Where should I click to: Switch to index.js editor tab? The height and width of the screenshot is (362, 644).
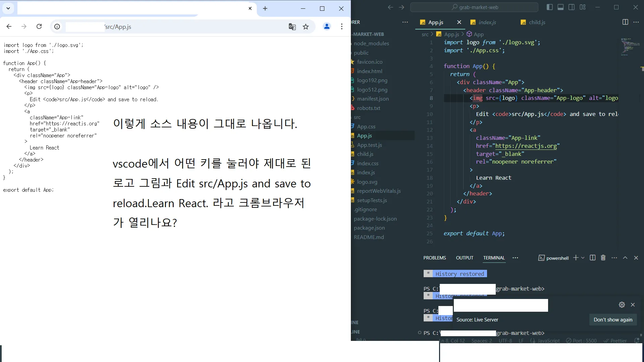487,22
